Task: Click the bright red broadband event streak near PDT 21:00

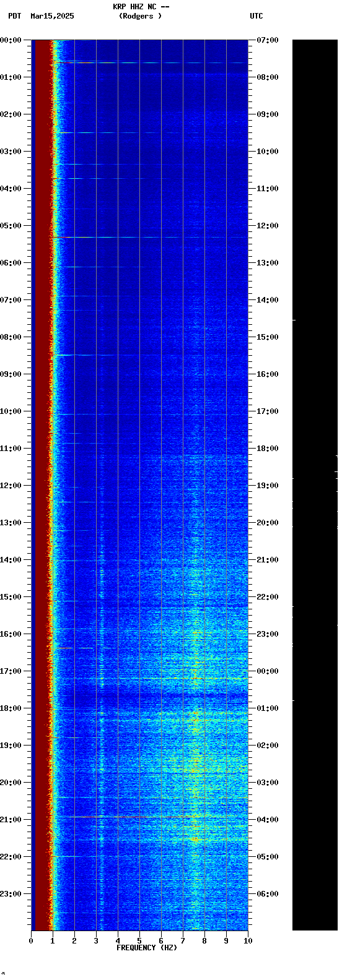Action: tap(139, 817)
